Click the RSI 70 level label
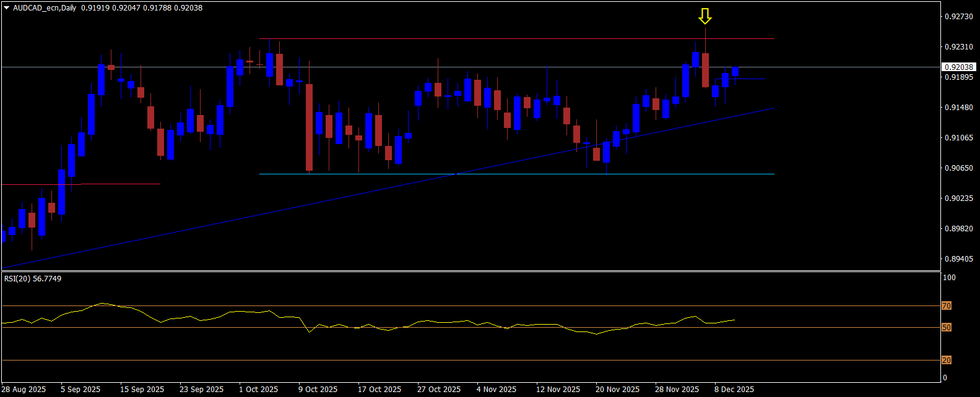Viewport: 980px width, 397px height. 946,306
